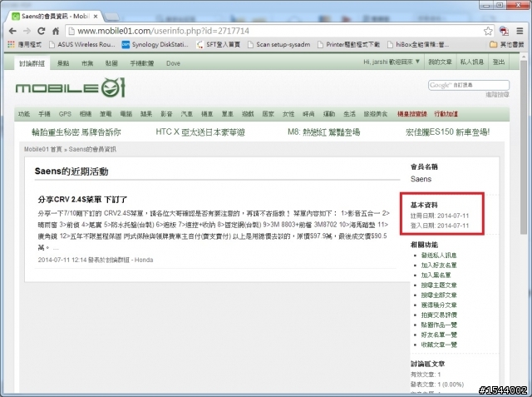The width and height of the screenshot is (532, 397).
Task: Open the M8 headline link
Action: (x=323, y=132)
